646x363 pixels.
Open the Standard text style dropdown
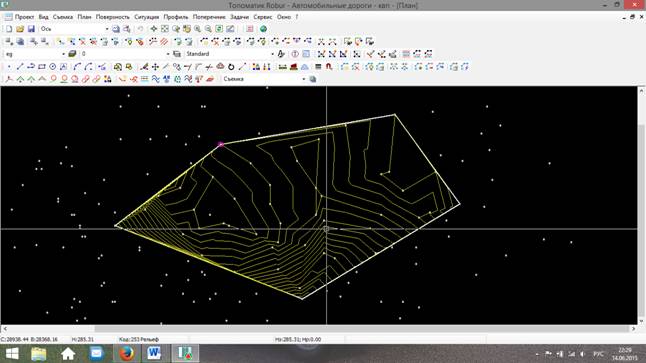click(x=272, y=54)
